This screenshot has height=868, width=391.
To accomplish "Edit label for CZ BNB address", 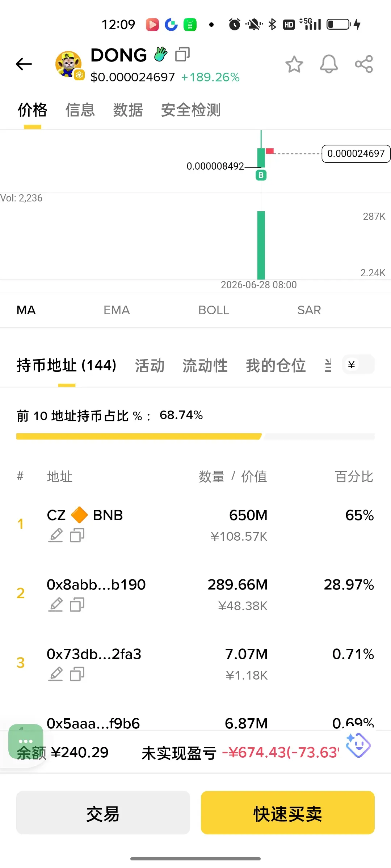I will click(x=56, y=535).
